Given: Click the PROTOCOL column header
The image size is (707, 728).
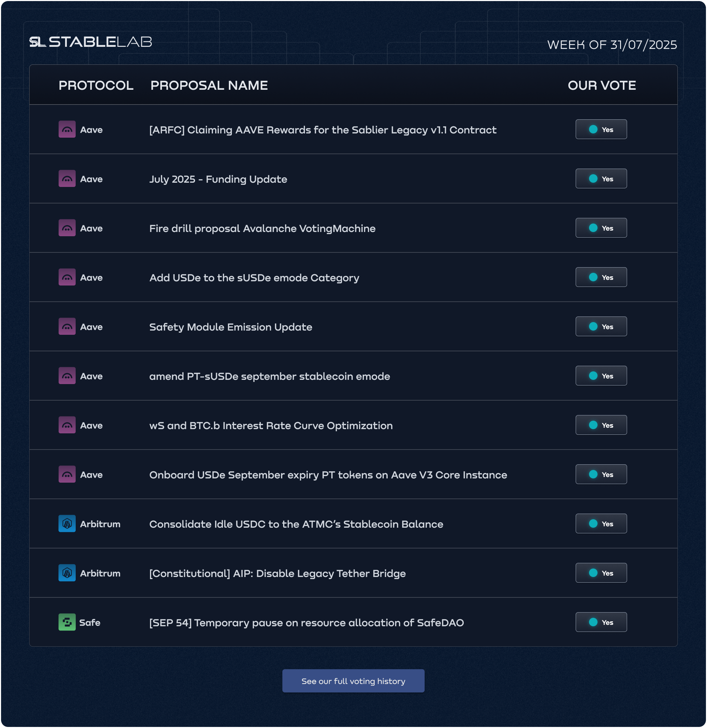Looking at the screenshot, I should (96, 86).
